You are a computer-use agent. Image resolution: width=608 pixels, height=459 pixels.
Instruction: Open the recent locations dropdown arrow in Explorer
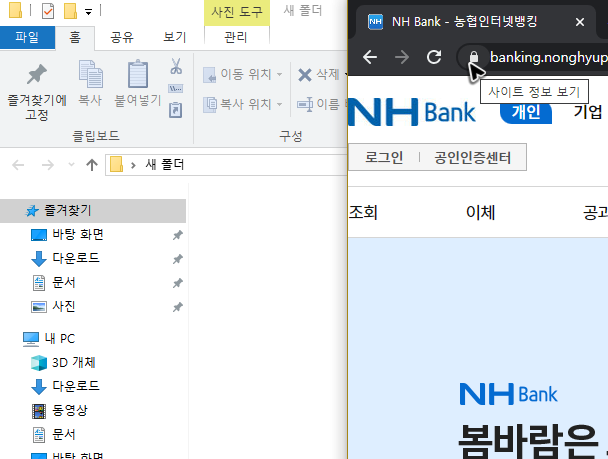click(x=71, y=165)
